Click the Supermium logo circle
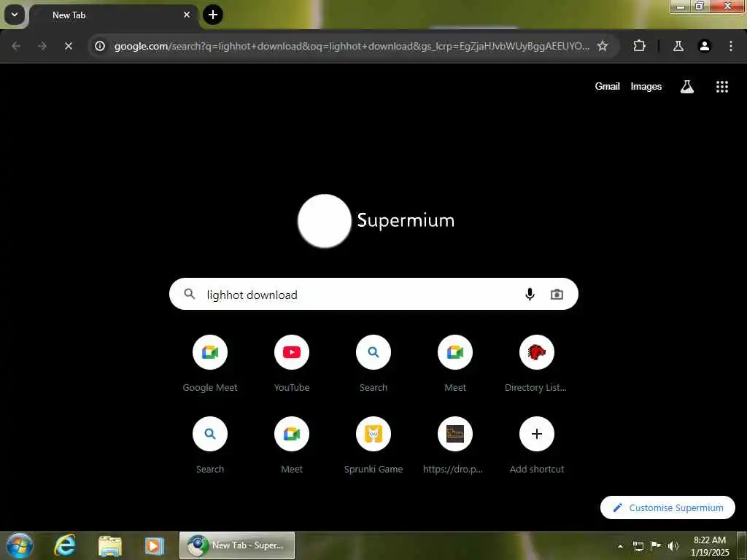 pyautogui.click(x=325, y=220)
